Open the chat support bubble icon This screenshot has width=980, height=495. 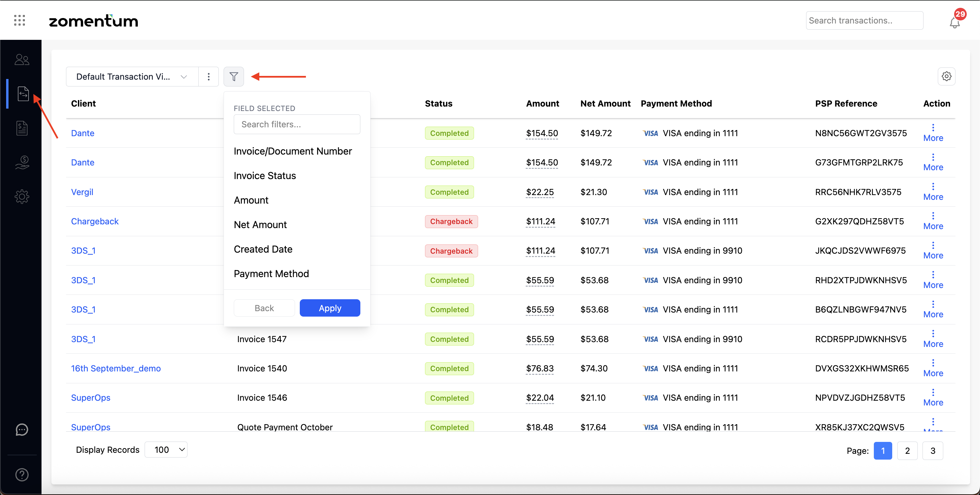[22, 430]
